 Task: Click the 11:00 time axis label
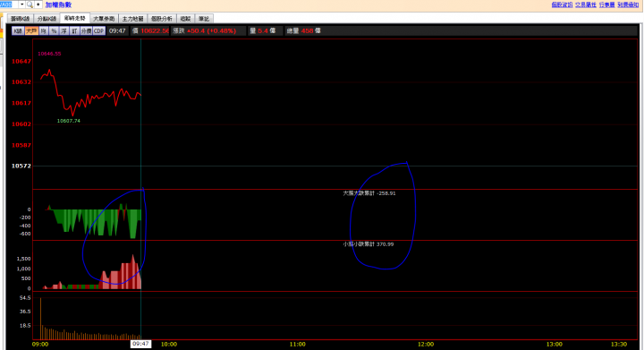pos(297,345)
